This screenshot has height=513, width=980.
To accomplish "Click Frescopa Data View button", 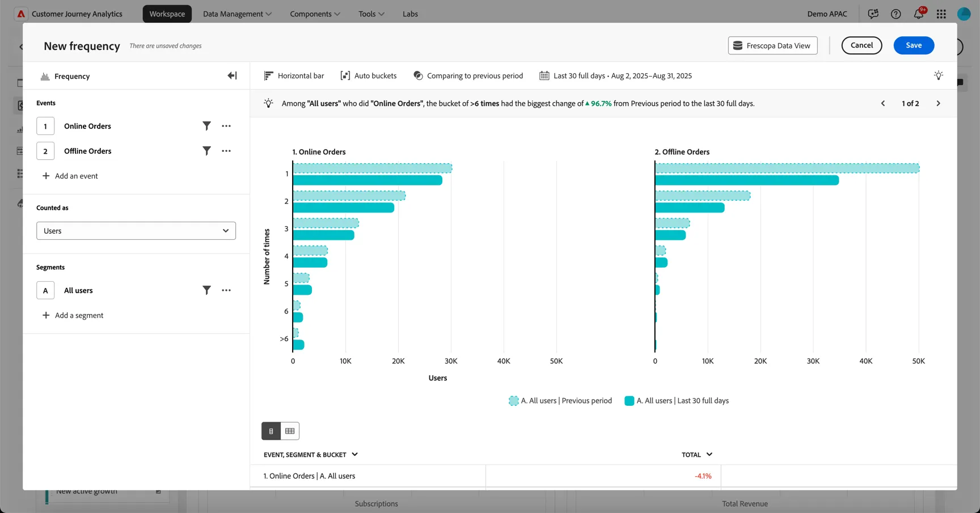I will (x=772, y=45).
